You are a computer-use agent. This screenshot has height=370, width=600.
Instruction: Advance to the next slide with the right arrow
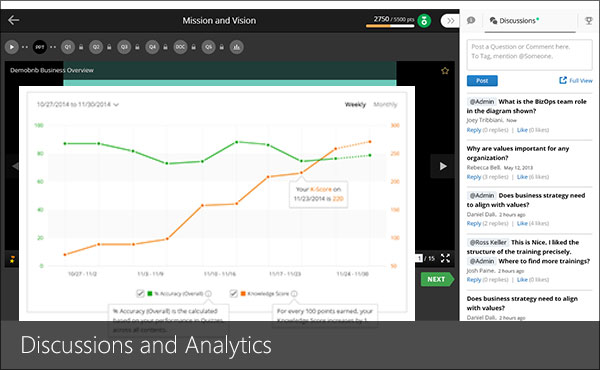(x=443, y=166)
